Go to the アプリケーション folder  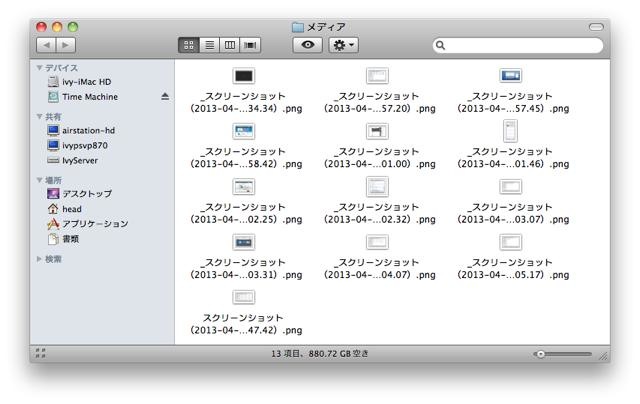click(95, 224)
